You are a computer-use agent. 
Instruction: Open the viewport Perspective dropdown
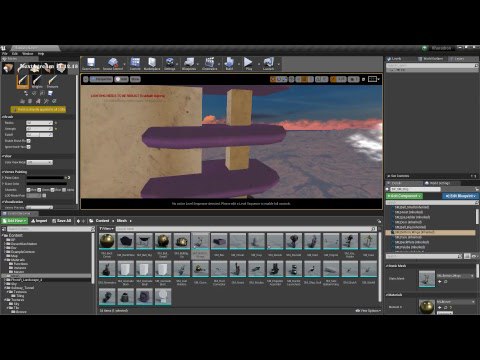pos(102,79)
